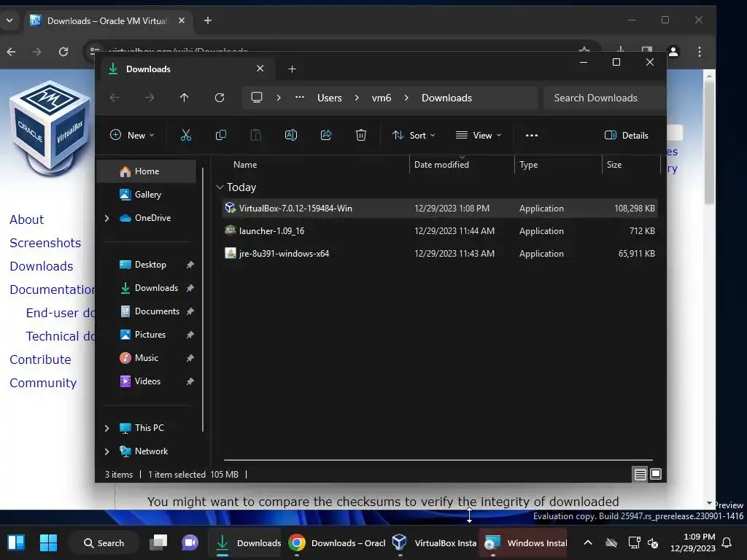Expand the OneDrive tree node

point(107,218)
